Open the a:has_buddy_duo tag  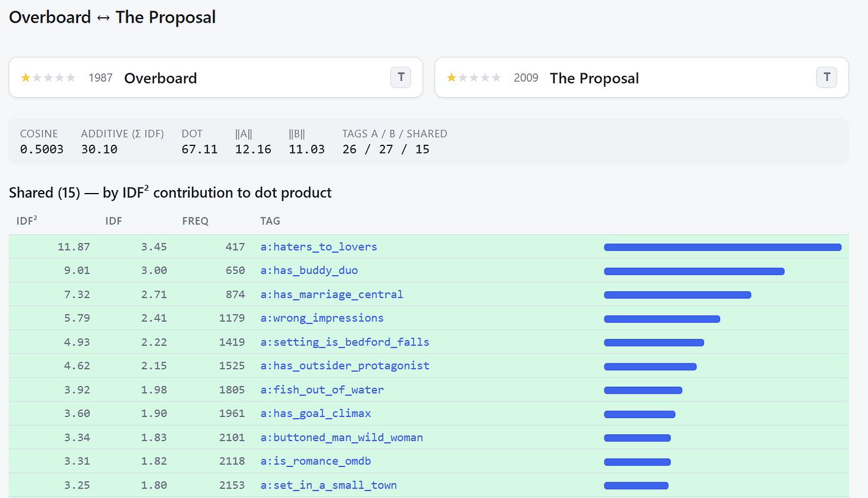pyautogui.click(x=309, y=270)
